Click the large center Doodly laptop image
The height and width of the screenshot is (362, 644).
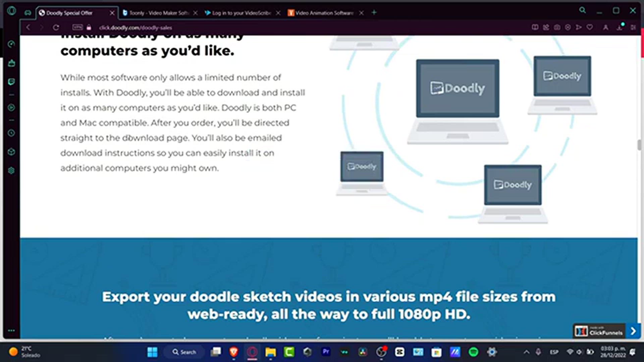458,102
